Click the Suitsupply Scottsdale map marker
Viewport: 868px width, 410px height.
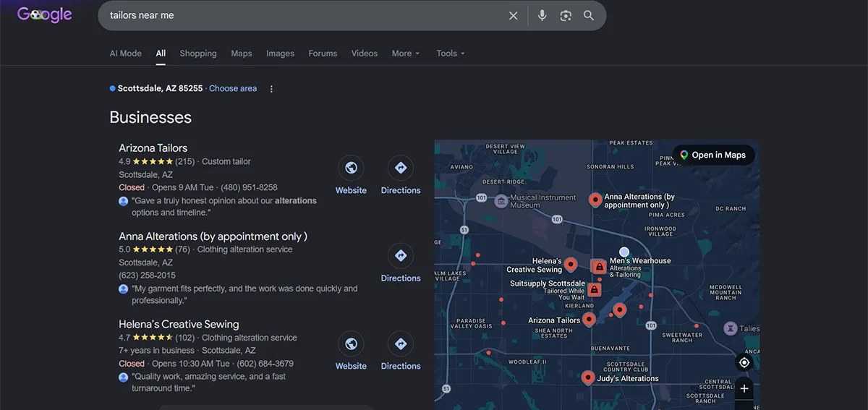pyautogui.click(x=594, y=290)
